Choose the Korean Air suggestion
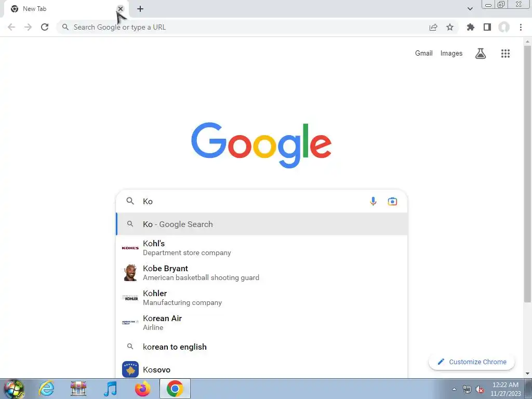532x399 pixels. (x=262, y=323)
